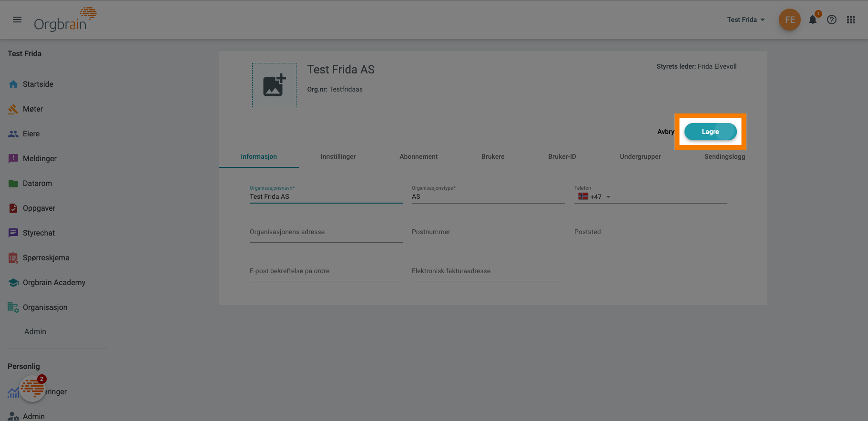Switch to the Bruker-ID tab
The height and width of the screenshot is (421, 868).
click(562, 156)
